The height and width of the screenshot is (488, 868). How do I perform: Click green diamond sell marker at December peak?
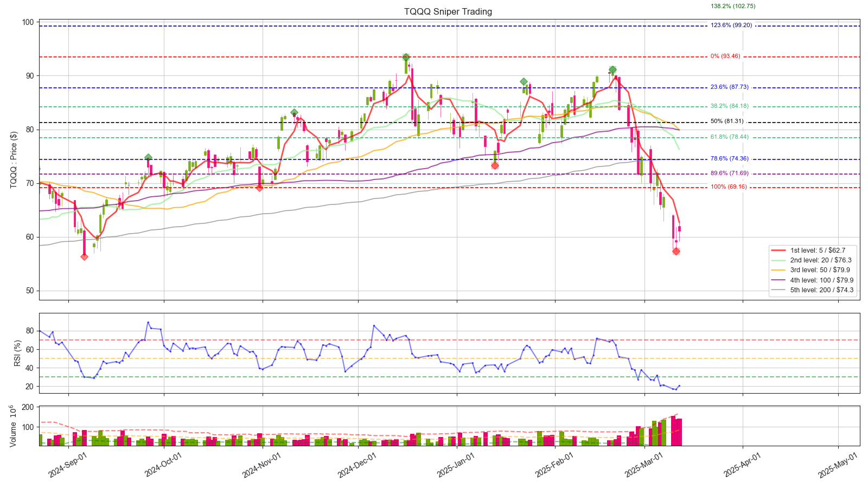click(x=406, y=57)
